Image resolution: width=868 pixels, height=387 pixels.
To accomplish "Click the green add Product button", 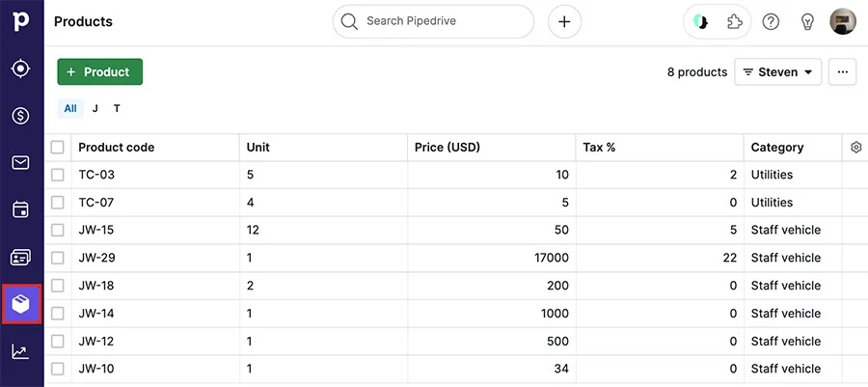I will 99,72.
